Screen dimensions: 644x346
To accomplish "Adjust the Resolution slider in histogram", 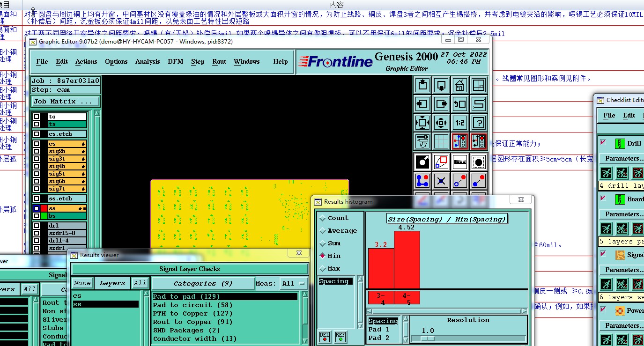I will pyautogui.click(x=428, y=338).
